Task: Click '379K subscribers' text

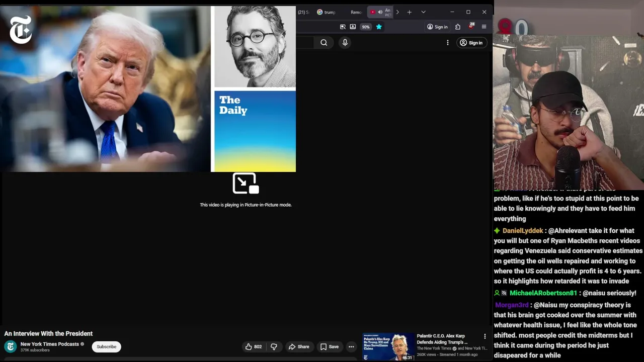Action: (x=35, y=350)
